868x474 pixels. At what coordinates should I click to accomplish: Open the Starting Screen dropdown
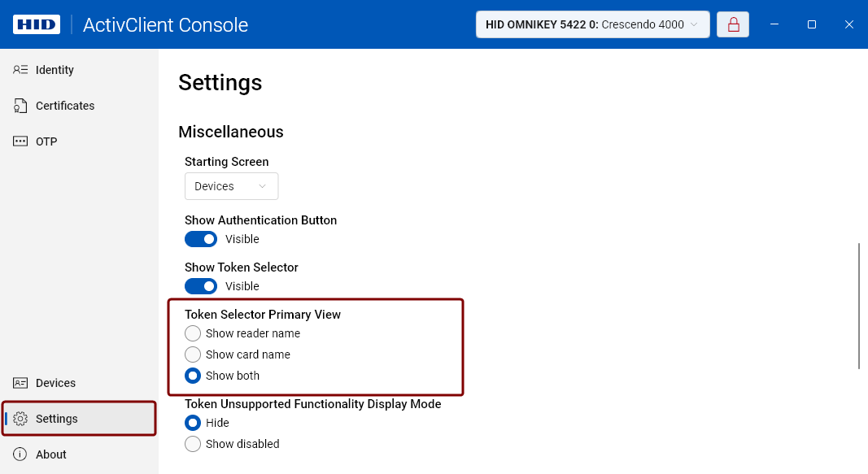231,186
